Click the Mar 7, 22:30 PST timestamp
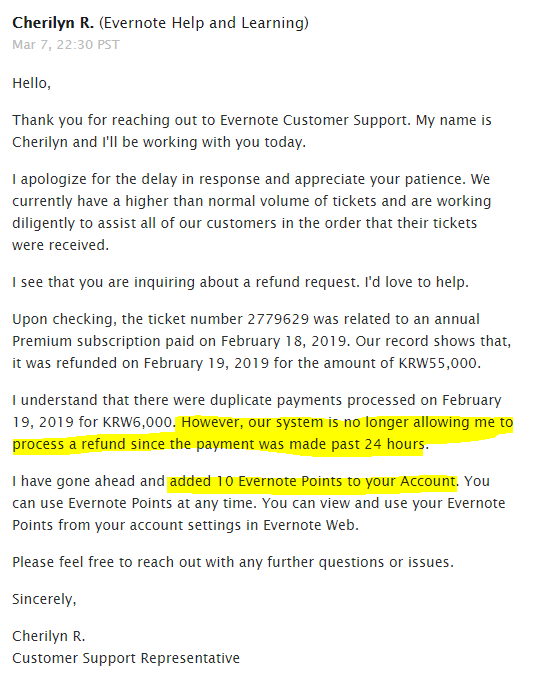 point(66,45)
